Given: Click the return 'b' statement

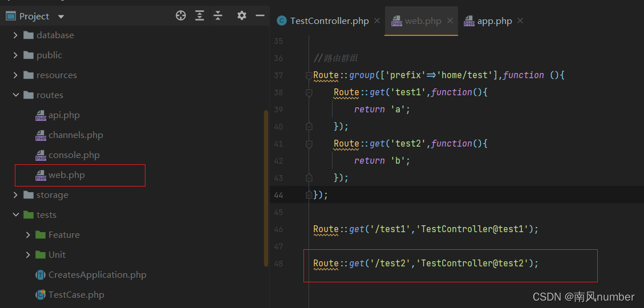Looking at the screenshot, I should (x=382, y=161).
